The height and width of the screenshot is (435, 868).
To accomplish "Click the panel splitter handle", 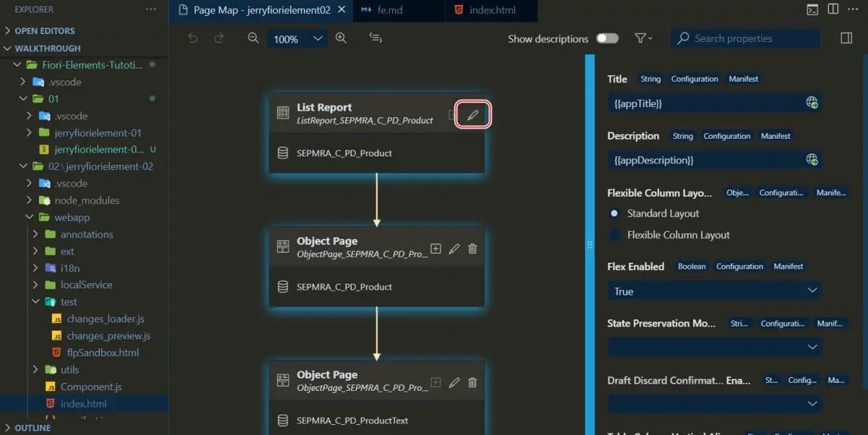I will [x=590, y=245].
